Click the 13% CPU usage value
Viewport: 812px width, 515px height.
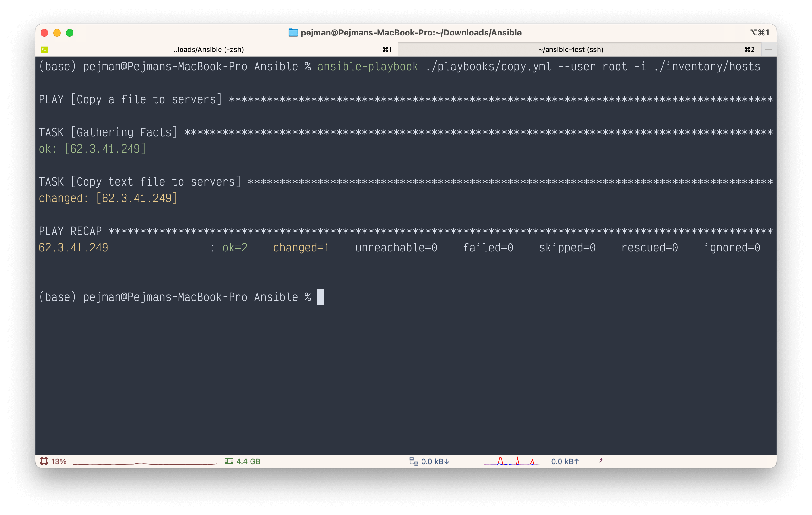59,461
